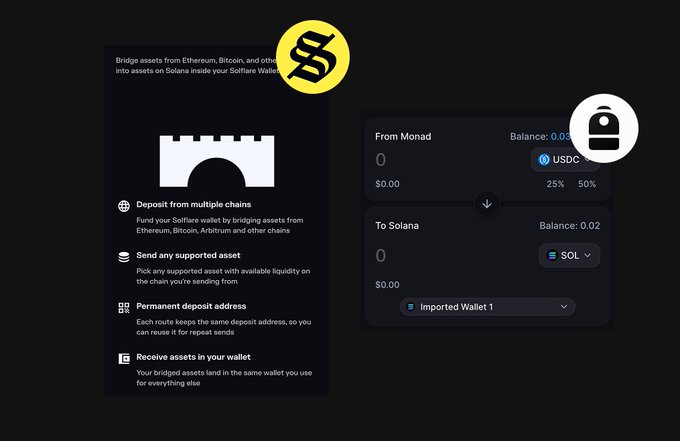Click the QR code icon beside Permanent deposit address
The image size is (680, 441).
click(124, 308)
